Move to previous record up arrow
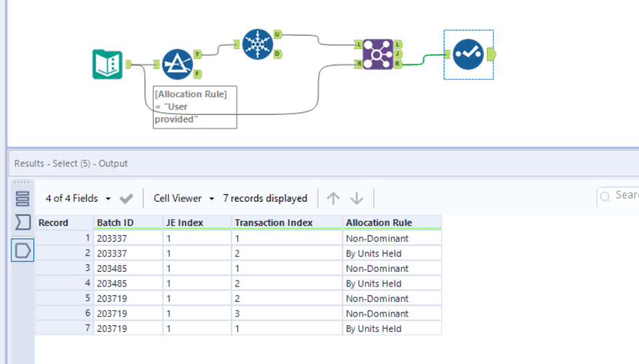Screen dimensions: 639x364 point(334,198)
